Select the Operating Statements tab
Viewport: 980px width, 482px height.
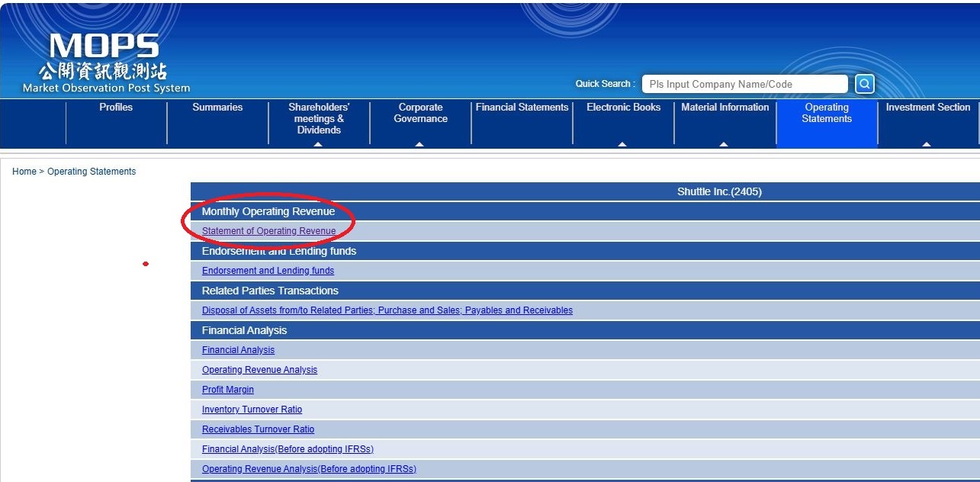[x=827, y=113]
